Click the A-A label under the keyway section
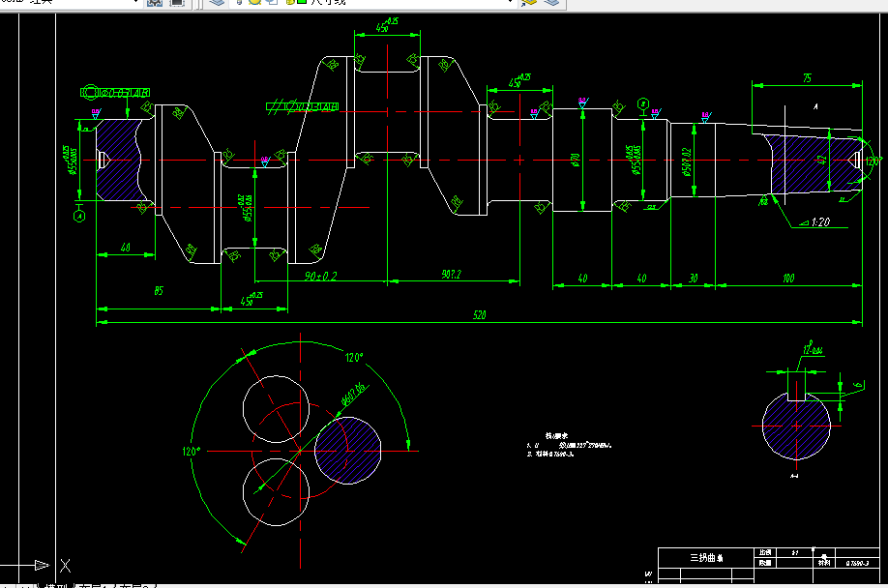Screen dimensions: 888x588 coord(794,476)
